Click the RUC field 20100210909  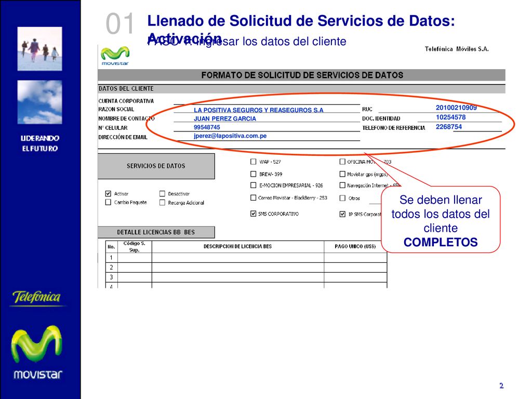pos(456,108)
